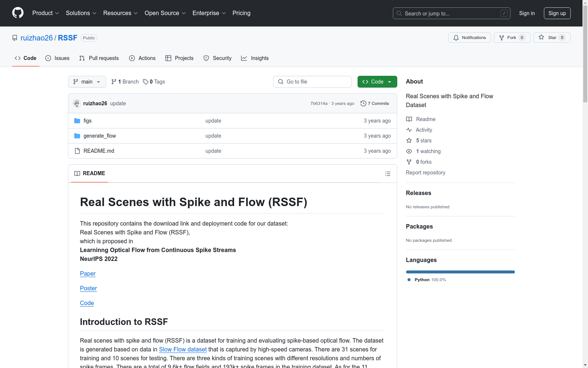The width and height of the screenshot is (588, 368).
Task: Open the Code link in README
Action: click(x=87, y=303)
